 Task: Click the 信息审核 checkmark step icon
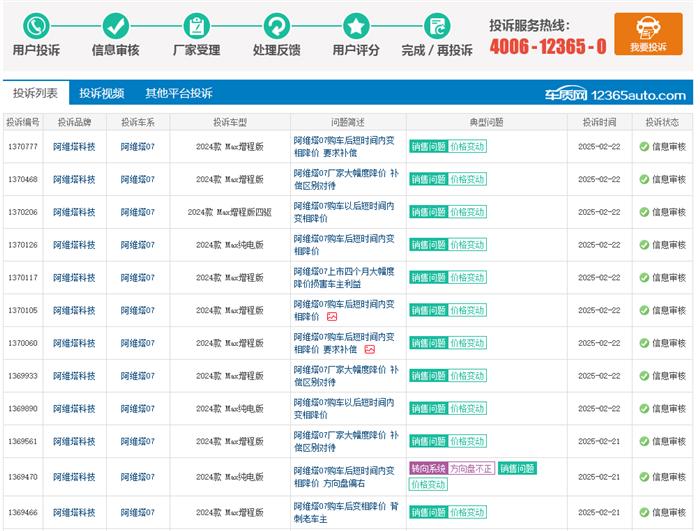(x=116, y=26)
